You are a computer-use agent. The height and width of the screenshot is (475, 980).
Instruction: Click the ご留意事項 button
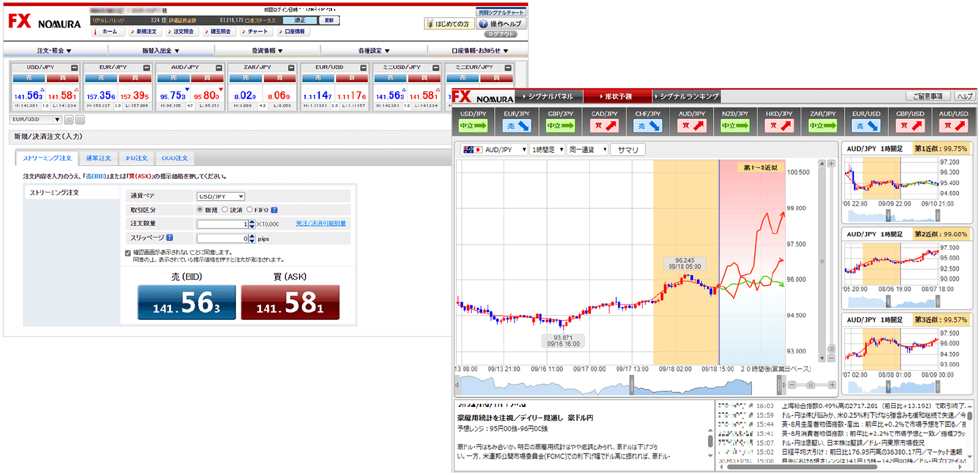(x=928, y=96)
